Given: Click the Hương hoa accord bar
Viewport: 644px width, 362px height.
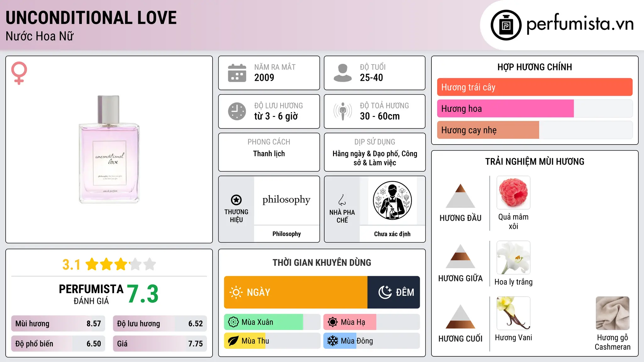Looking at the screenshot, I should coord(535,108).
